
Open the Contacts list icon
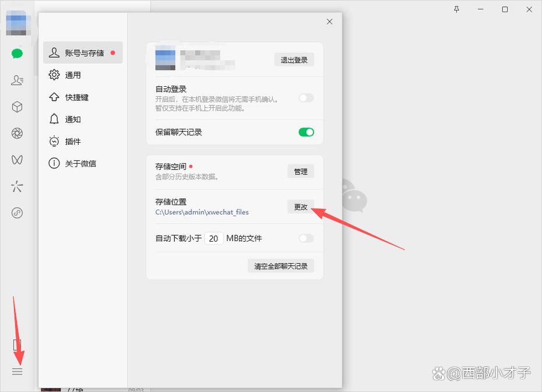(17, 80)
